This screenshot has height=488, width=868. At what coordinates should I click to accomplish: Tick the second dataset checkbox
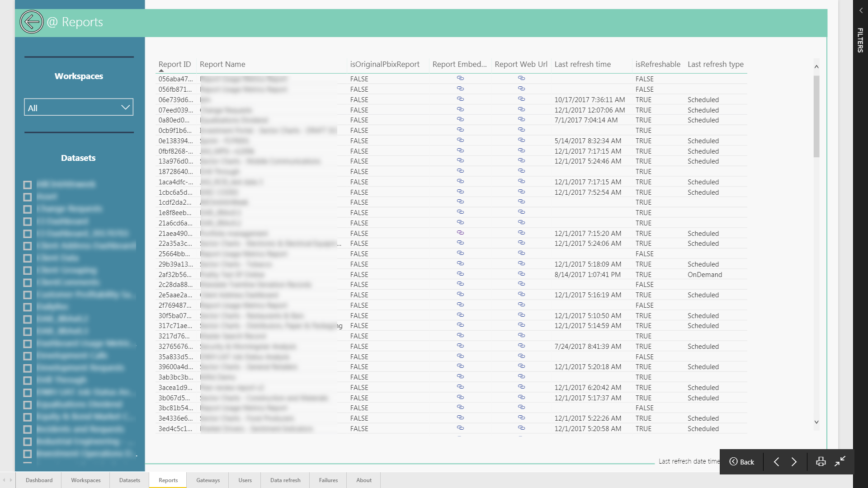tap(28, 197)
